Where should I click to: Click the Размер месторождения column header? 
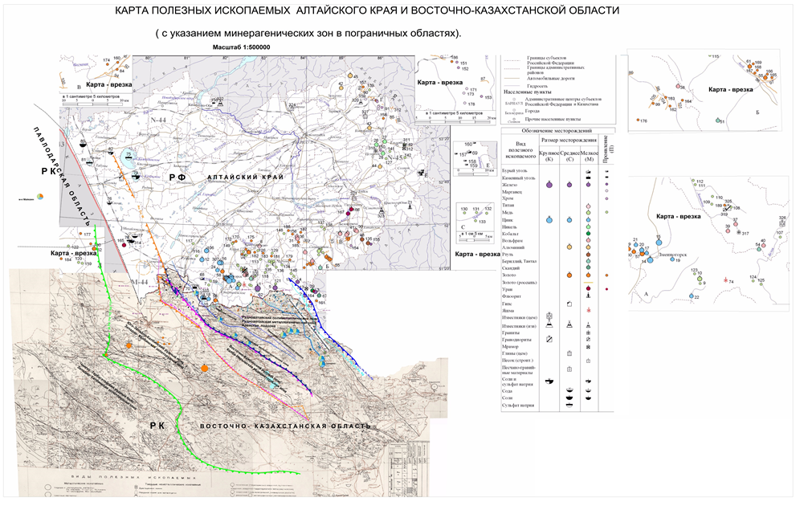point(569,140)
